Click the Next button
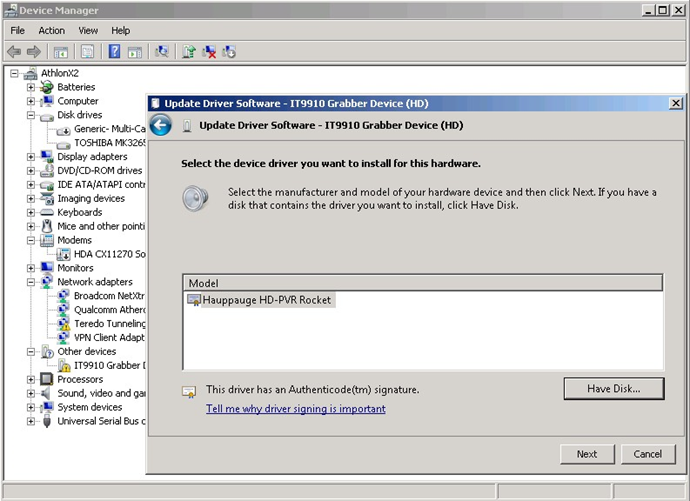The width and height of the screenshot is (690, 501). pos(587,454)
